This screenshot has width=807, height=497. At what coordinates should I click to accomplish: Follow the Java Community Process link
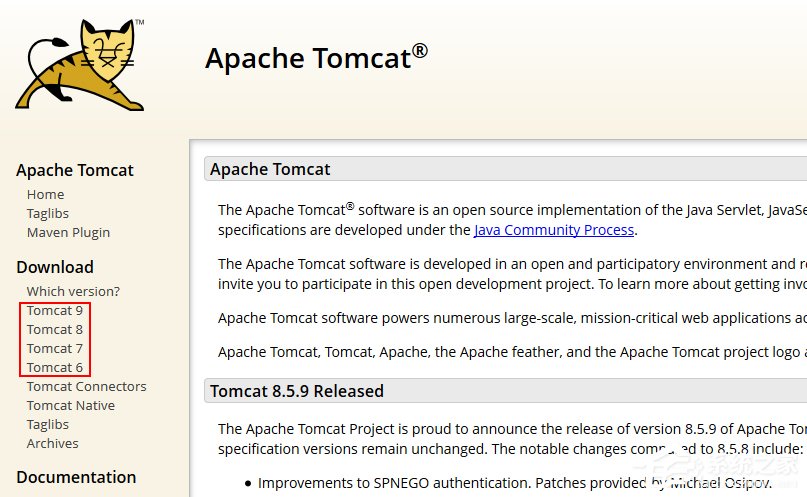coord(553,230)
